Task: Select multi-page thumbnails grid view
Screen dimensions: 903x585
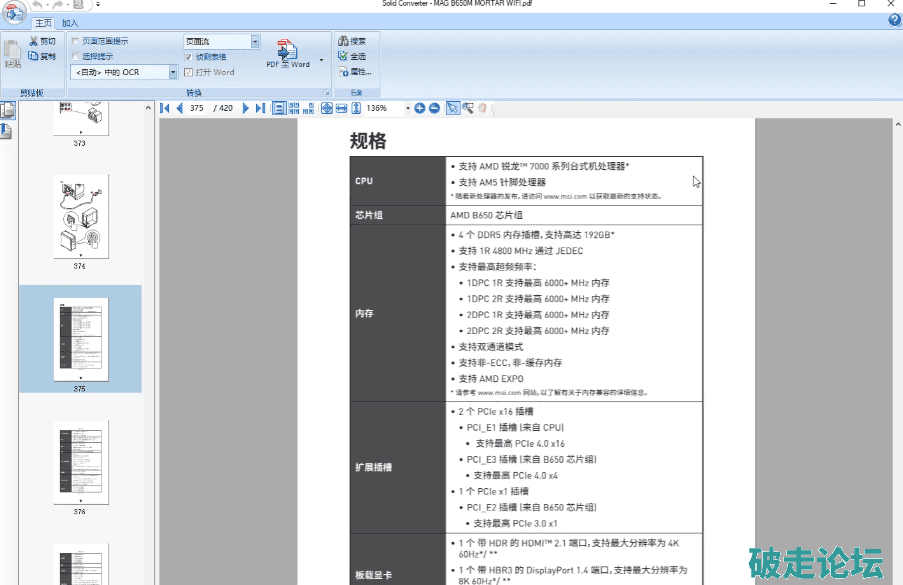Action: point(294,108)
